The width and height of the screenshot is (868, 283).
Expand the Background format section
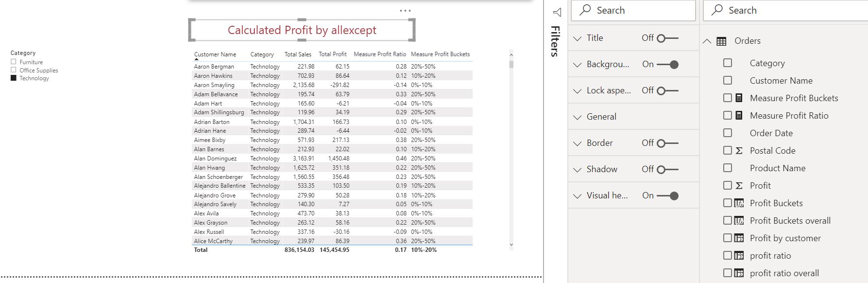tap(578, 65)
